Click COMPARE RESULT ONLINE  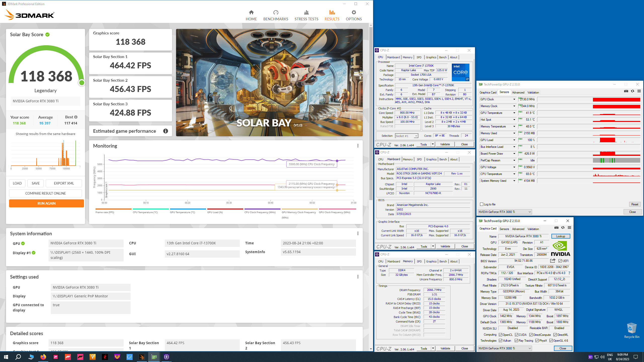click(46, 193)
